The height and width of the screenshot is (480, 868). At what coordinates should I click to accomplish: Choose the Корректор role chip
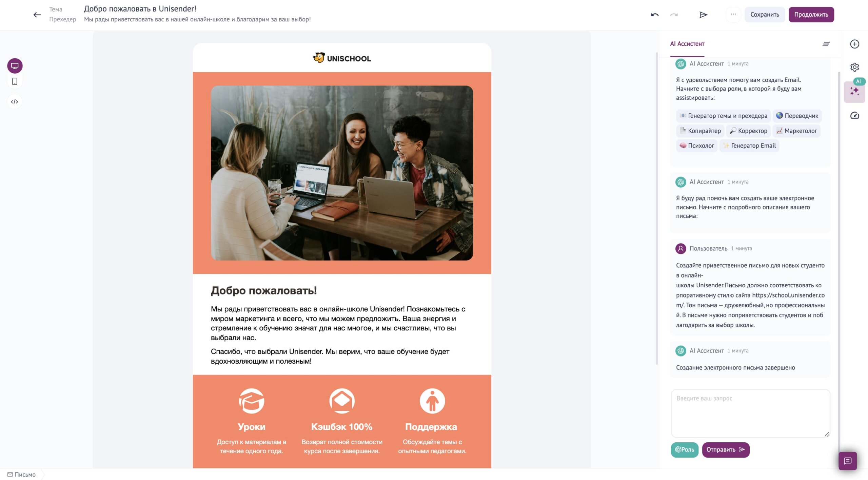click(748, 131)
